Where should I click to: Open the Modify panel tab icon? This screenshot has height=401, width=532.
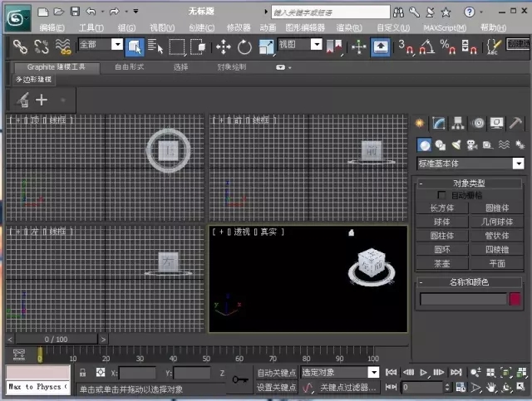439,123
